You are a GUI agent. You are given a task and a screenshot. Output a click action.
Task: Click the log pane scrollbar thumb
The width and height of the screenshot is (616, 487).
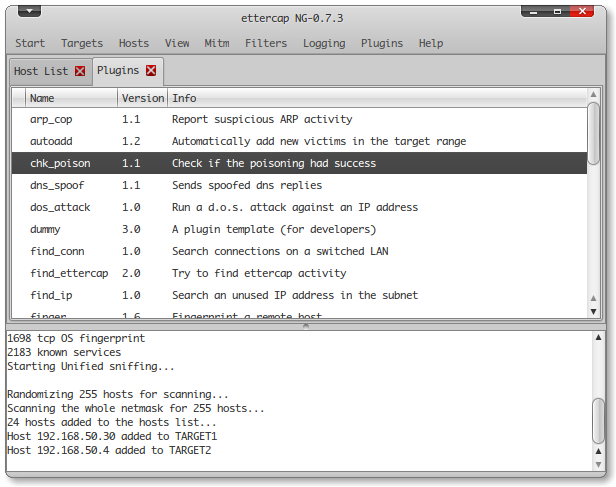point(598,421)
